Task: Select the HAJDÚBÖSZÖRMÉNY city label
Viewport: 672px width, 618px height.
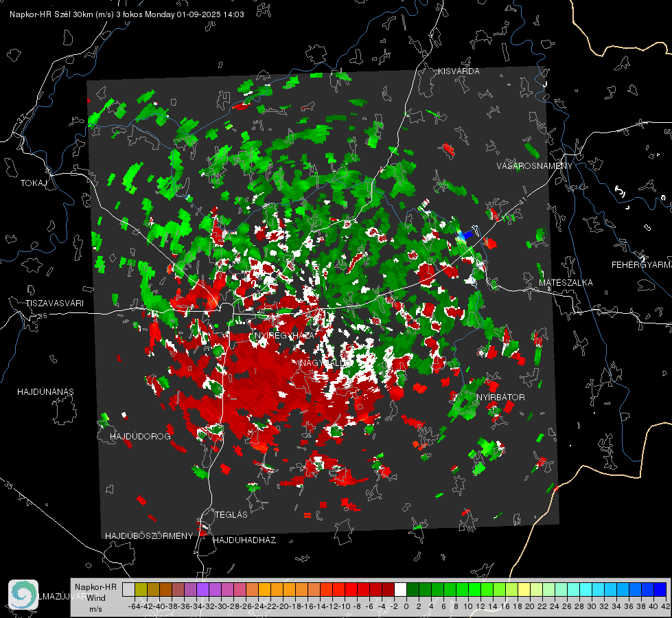Action: pyautogui.click(x=149, y=536)
